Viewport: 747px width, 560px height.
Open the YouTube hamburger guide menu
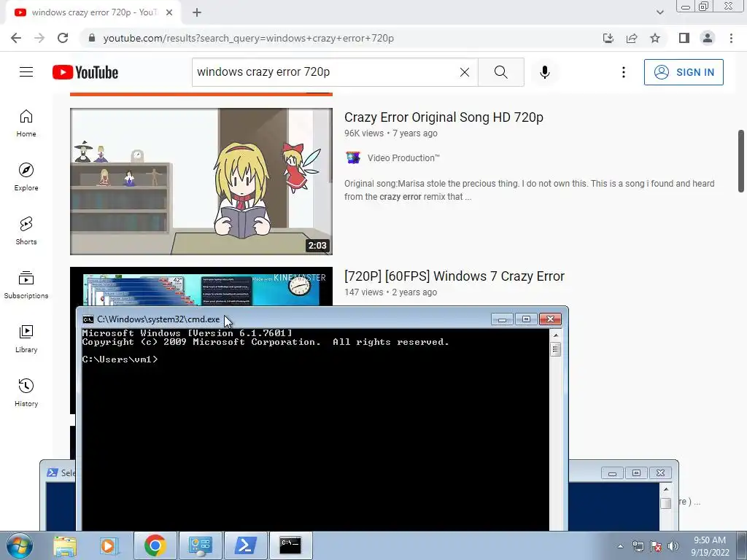coord(26,72)
